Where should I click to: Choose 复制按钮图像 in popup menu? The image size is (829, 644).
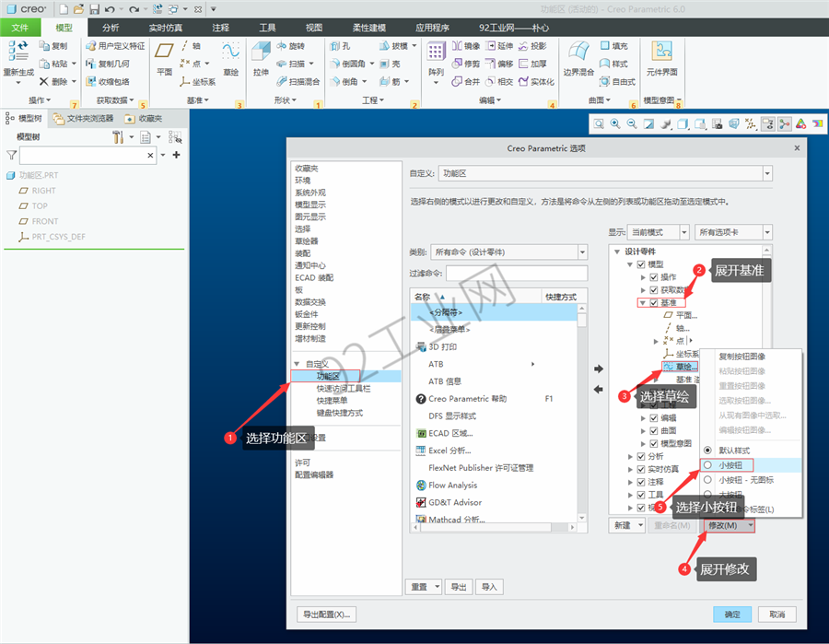pos(741,357)
